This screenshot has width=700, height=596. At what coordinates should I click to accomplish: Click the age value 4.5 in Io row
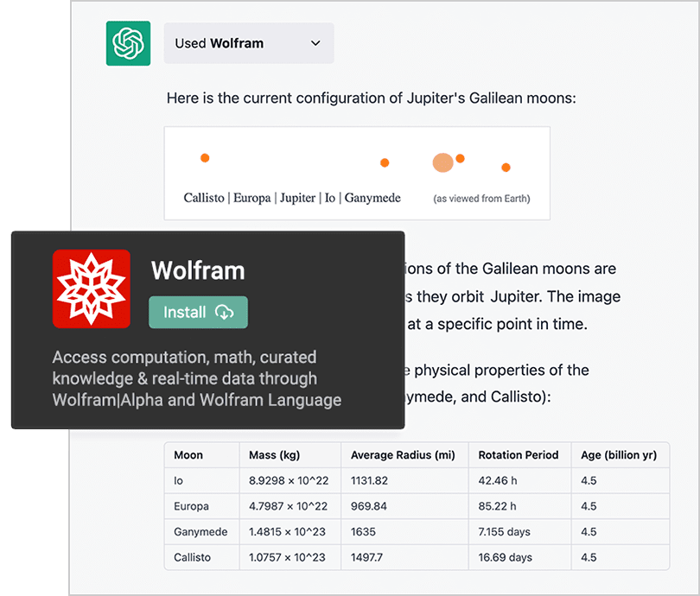pyautogui.click(x=589, y=480)
